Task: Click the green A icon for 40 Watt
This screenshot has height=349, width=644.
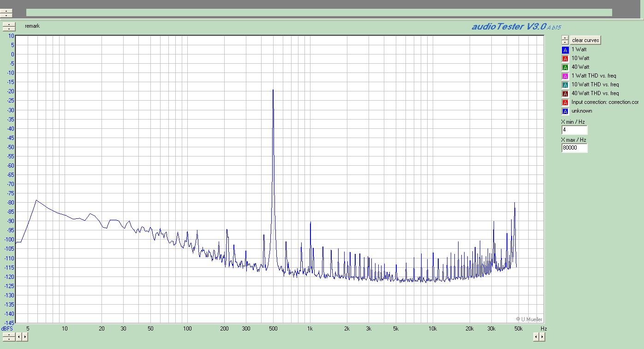Action: 565,67
